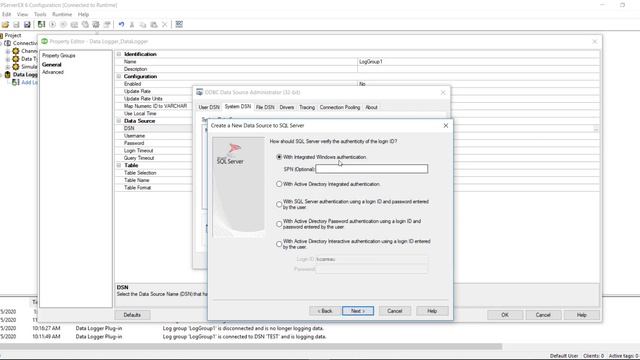Click the Login ID field
The image size is (640, 360).
pyautogui.click(x=372, y=259)
